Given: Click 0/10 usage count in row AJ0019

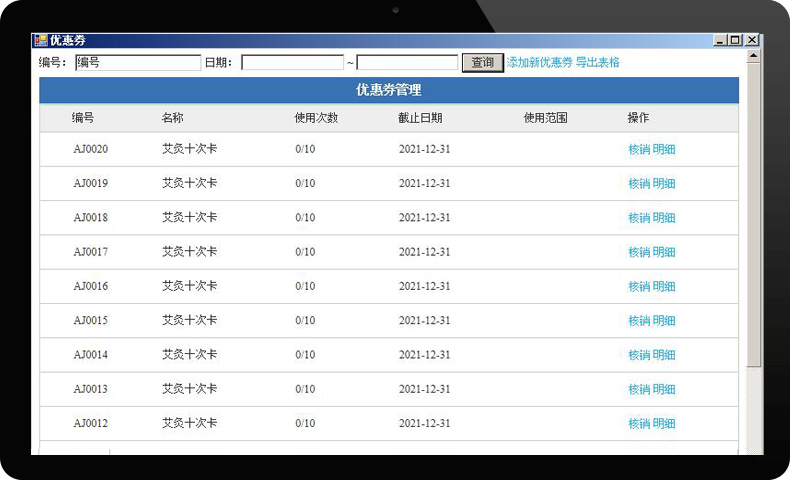Looking at the screenshot, I should tap(305, 183).
